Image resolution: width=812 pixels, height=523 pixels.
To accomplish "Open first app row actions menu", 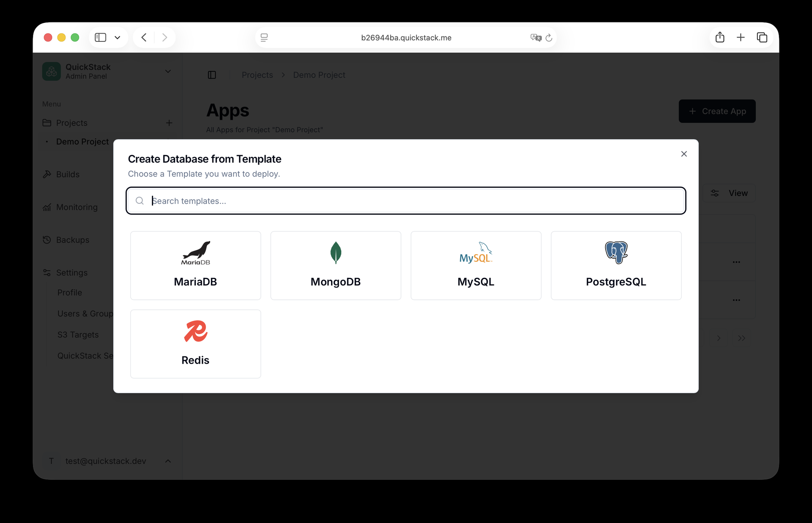I will (736, 262).
